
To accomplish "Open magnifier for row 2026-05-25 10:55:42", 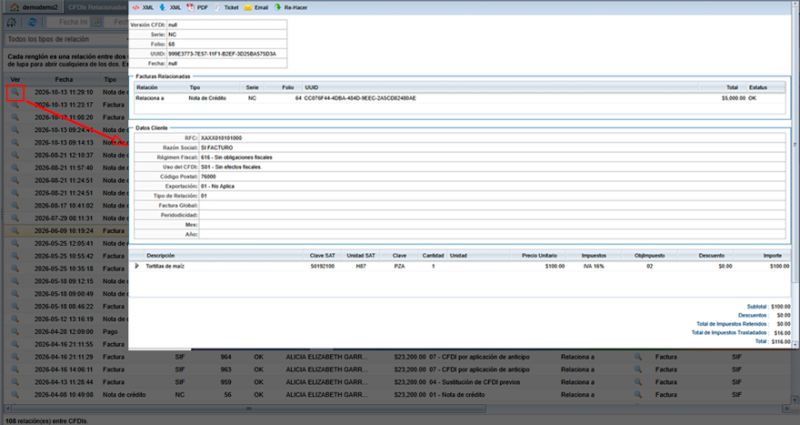I will click(15, 256).
